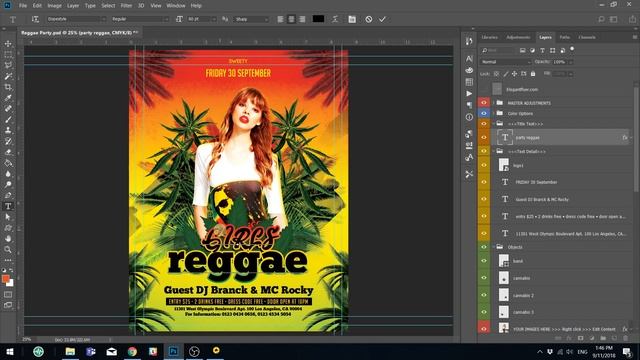Viewport: 640px width, 360px height.
Task: Open the File menu
Action: (23, 6)
